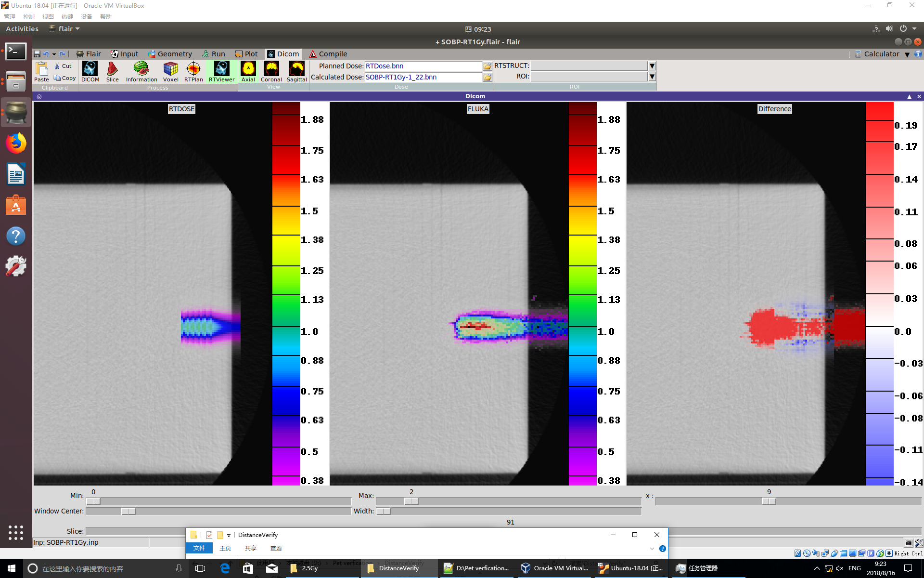Viewport: 924px width, 578px height.
Task: Click the Calculated Dose input field
Action: pos(423,77)
